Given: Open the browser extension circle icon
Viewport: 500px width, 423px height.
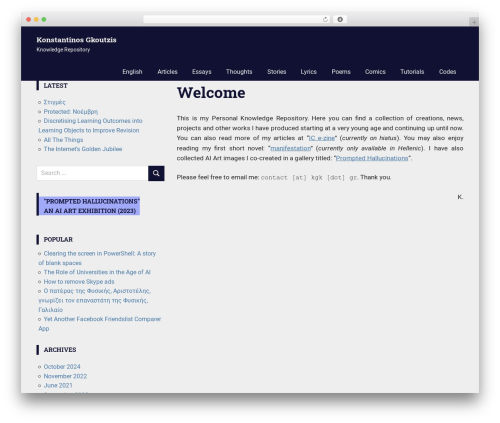Looking at the screenshot, I should click(340, 19).
